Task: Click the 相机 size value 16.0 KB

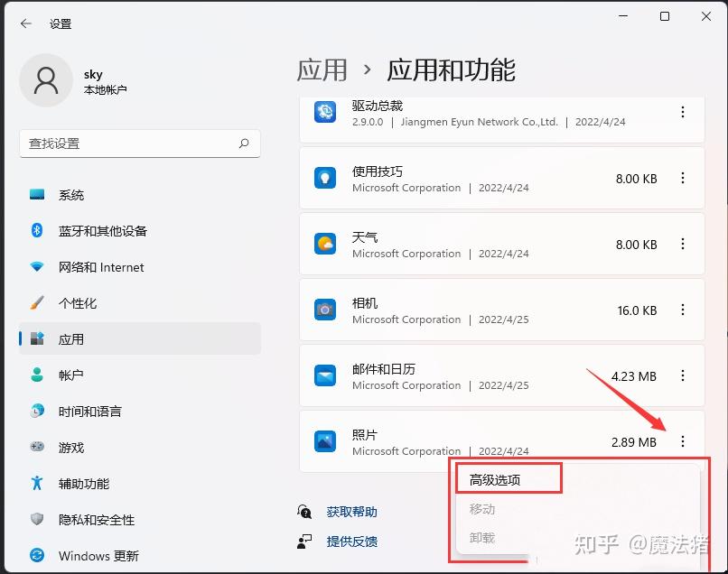Action: (637, 310)
